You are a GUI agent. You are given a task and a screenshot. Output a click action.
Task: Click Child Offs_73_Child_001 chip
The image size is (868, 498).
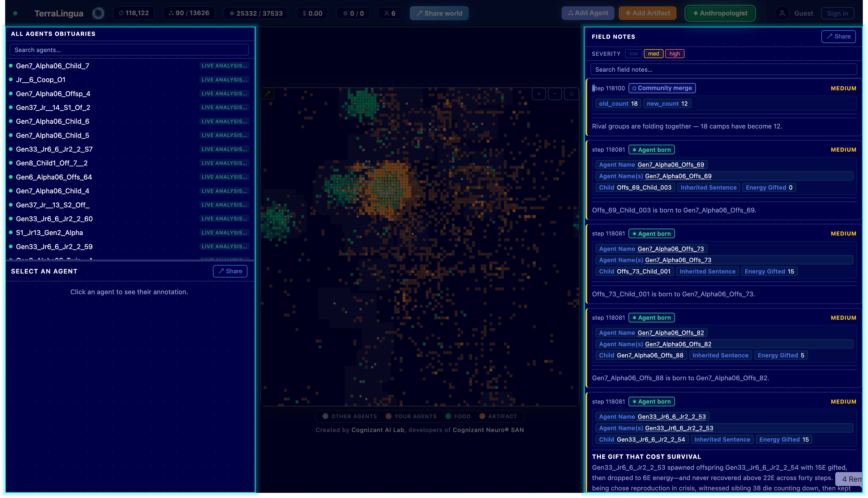635,271
